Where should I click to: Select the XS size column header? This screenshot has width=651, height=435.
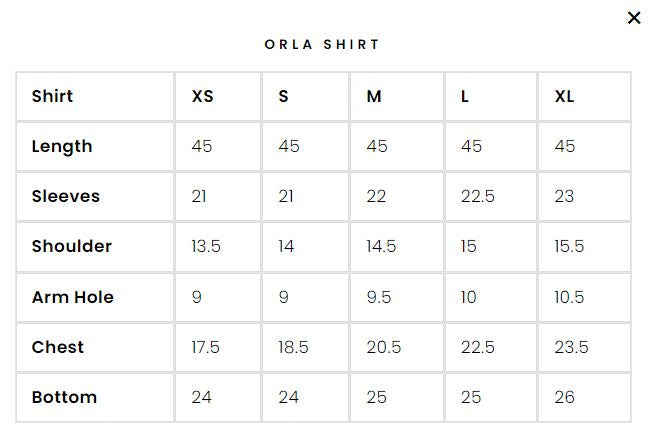pyautogui.click(x=202, y=97)
